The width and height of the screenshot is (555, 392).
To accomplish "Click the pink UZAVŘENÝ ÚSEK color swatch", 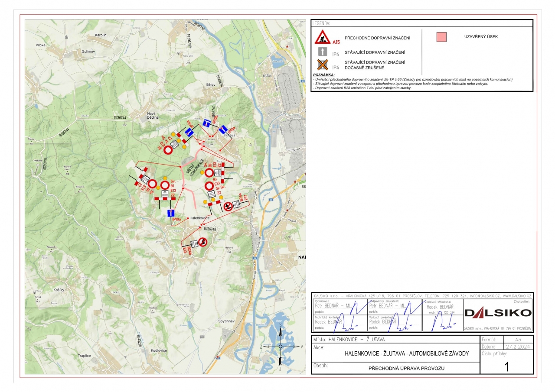I will (441, 37).
